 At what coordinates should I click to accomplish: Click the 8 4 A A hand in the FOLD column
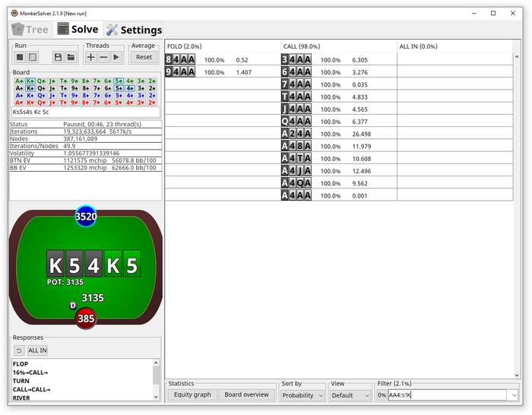pos(180,60)
